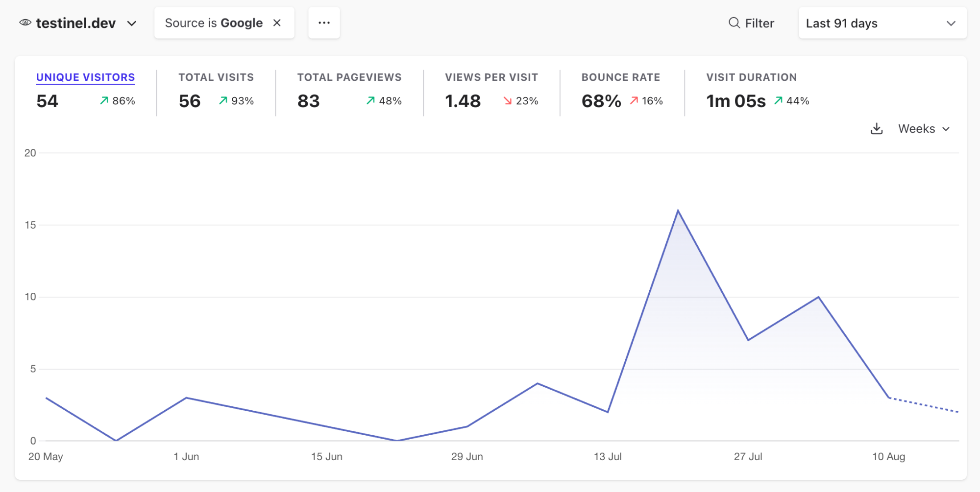This screenshot has width=980, height=492.
Task: Click the eye icon beside testinel.dev
Action: [25, 23]
